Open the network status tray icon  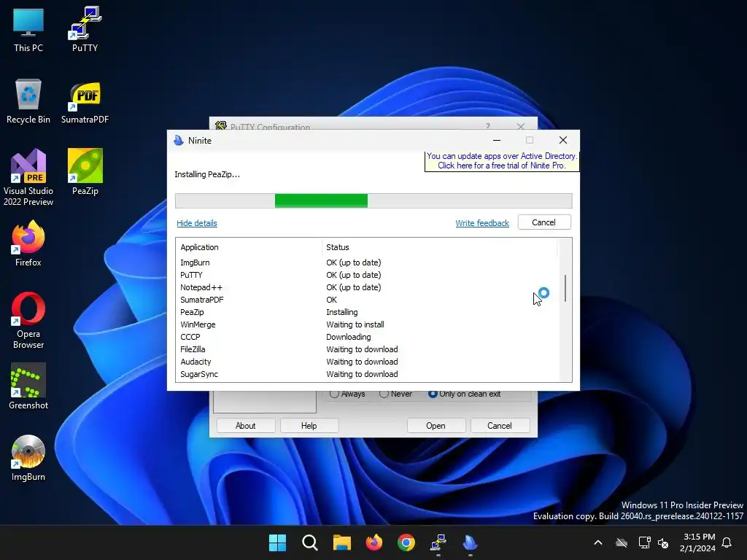click(x=644, y=542)
